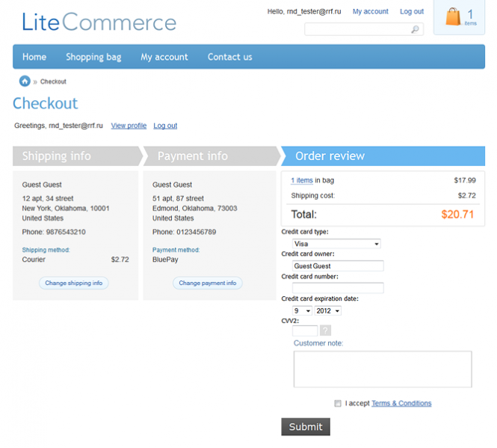Go to Home in navigation bar
Screen dimensions: 497x448
point(34,57)
